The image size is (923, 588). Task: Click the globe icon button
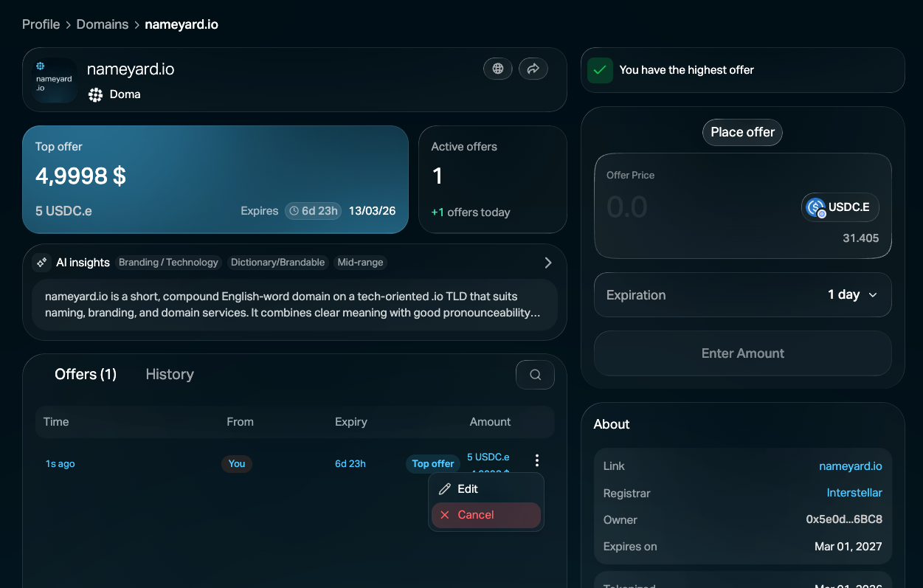(498, 69)
